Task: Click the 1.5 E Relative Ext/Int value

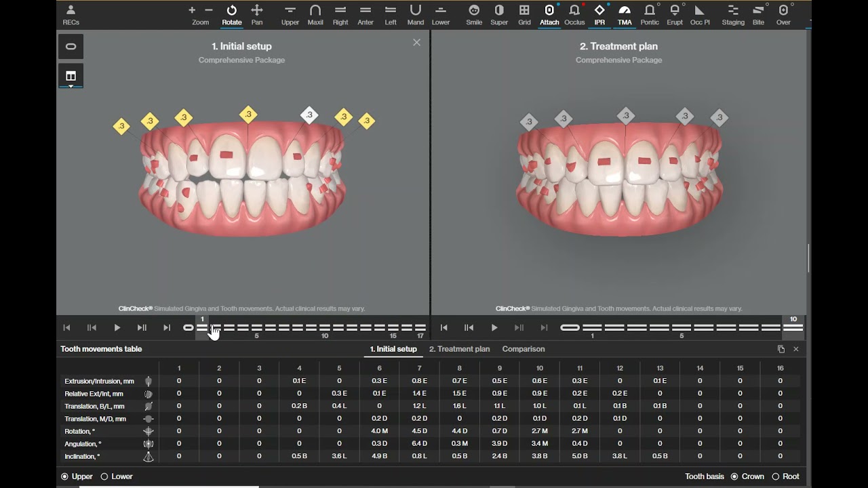Action: coord(459,393)
